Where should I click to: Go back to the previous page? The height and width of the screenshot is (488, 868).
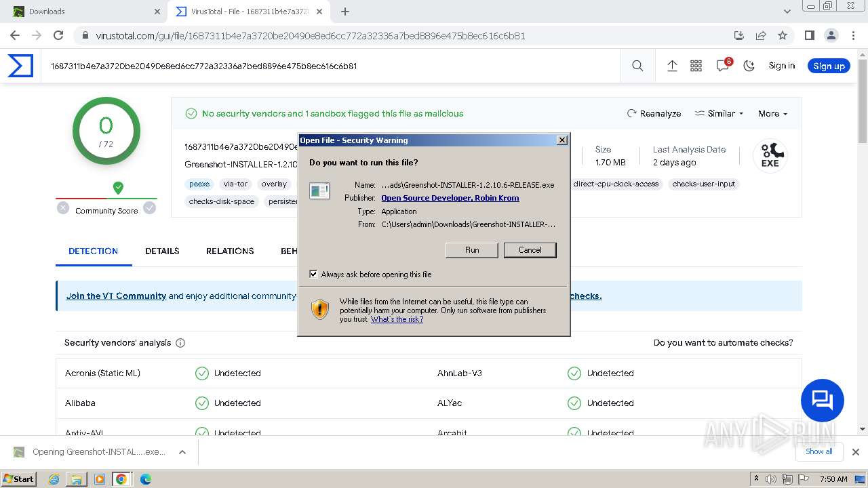point(15,35)
